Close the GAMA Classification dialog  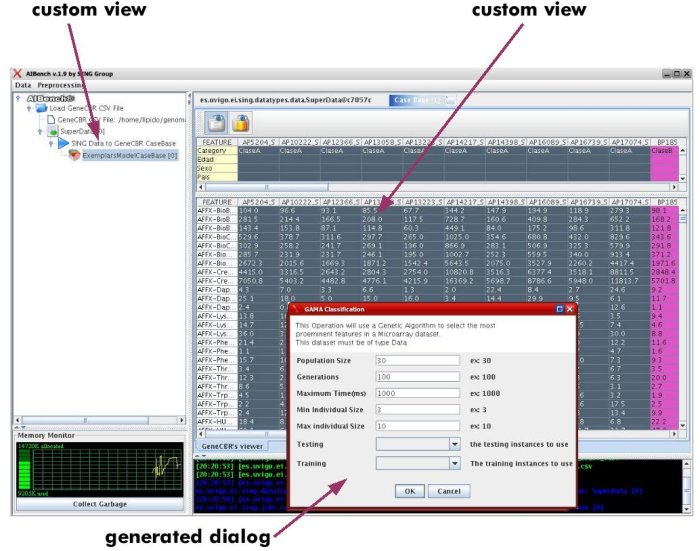(x=570, y=309)
